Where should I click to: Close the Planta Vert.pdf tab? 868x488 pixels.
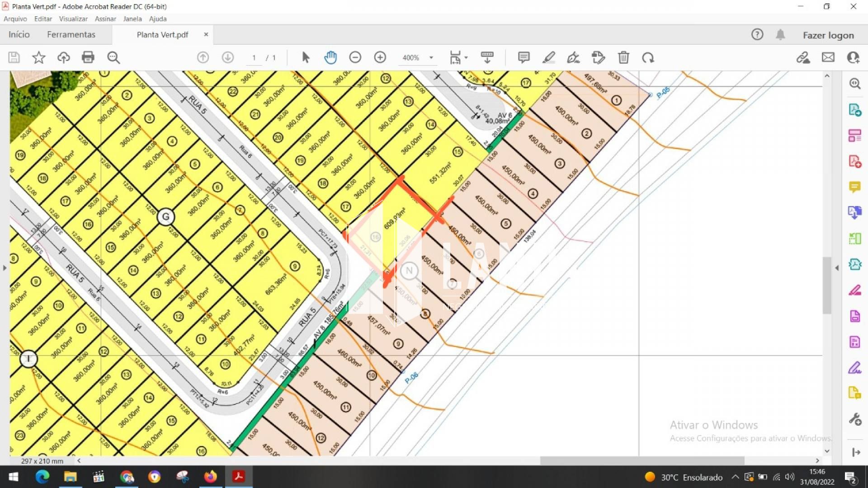tap(206, 34)
